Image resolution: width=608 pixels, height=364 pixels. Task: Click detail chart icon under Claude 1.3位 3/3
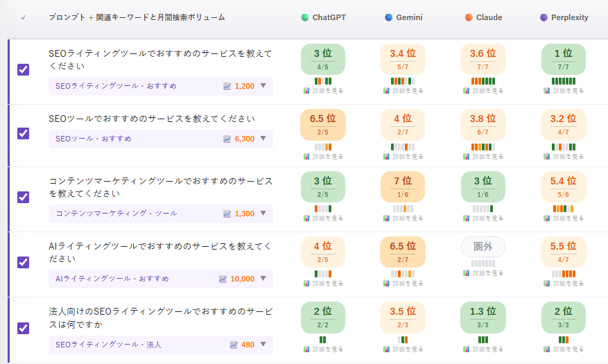[x=466, y=349]
